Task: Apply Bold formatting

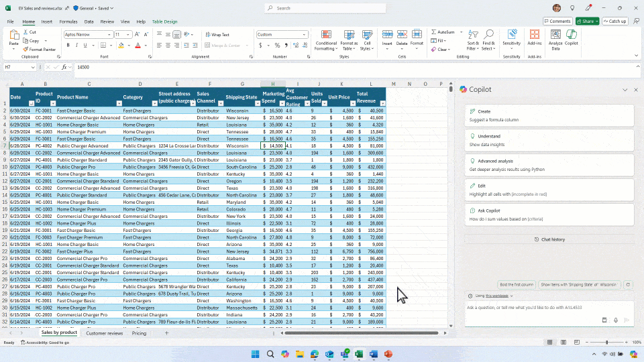Action: point(68,45)
